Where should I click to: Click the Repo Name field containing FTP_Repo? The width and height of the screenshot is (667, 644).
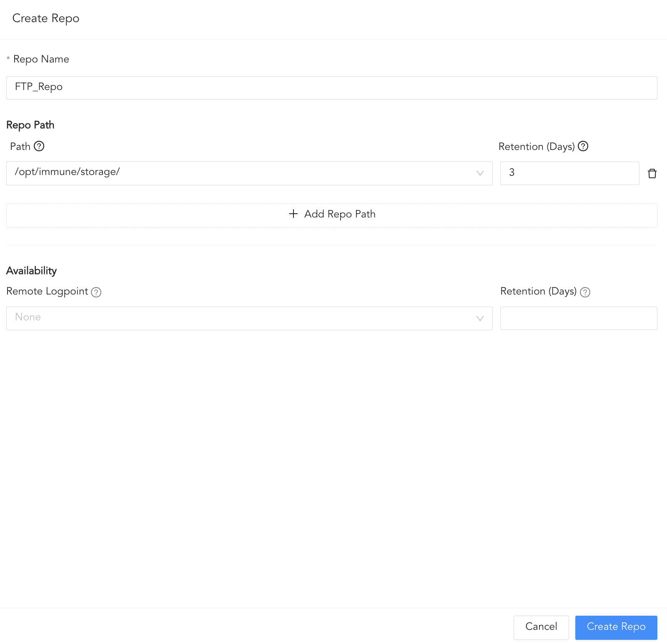pyautogui.click(x=331, y=87)
